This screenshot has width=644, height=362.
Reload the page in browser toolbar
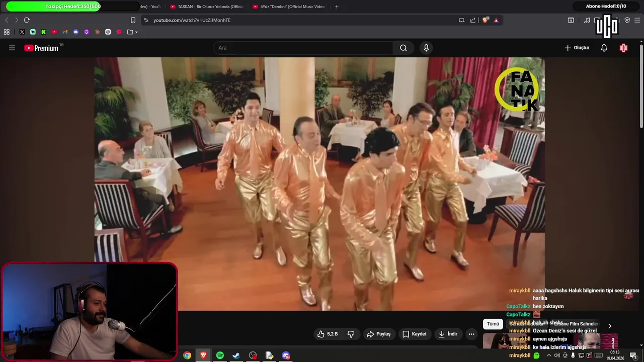pos(27,20)
